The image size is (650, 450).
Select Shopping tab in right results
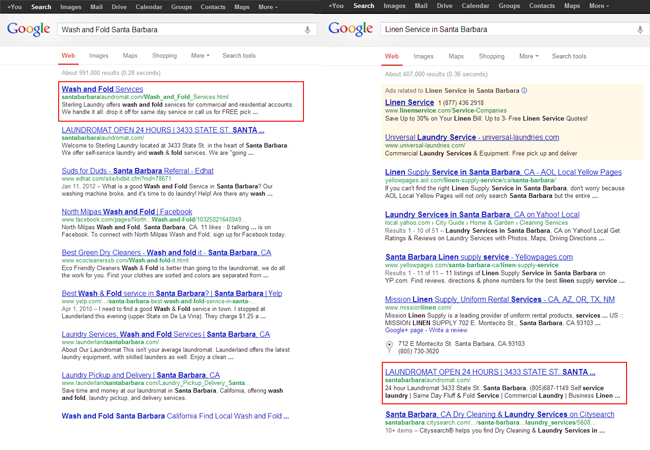[491, 56]
